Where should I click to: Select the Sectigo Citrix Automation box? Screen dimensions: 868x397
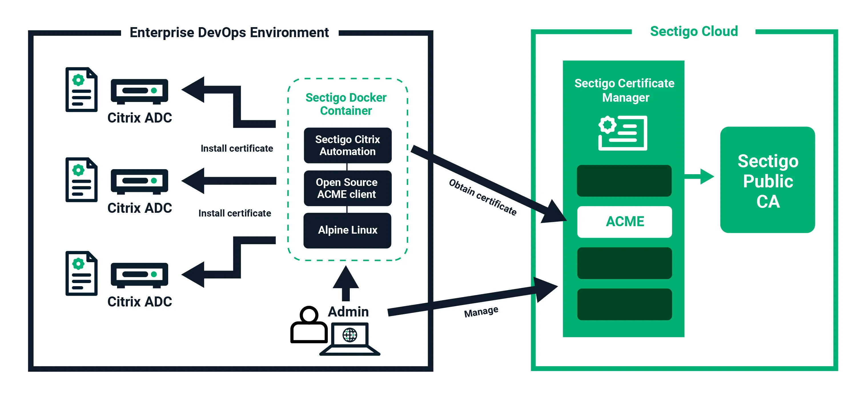347,145
